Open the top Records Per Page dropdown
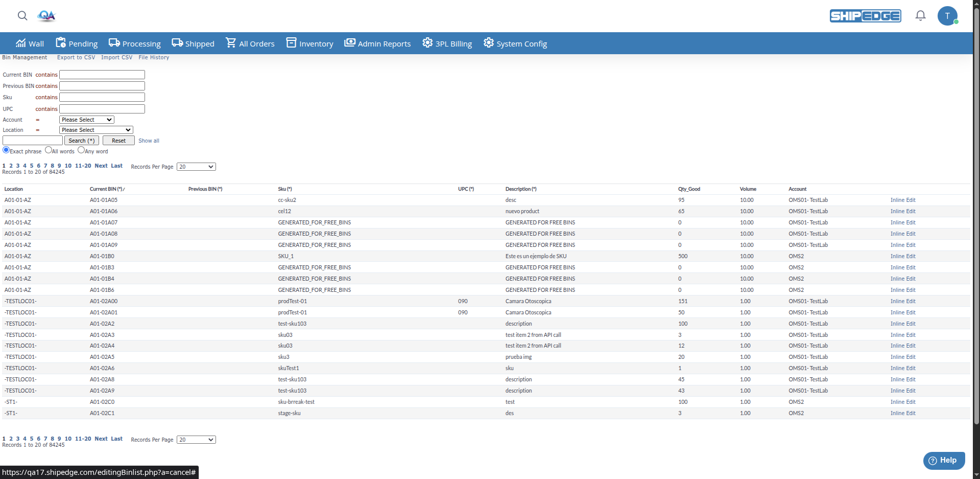 (x=196, y=167)
